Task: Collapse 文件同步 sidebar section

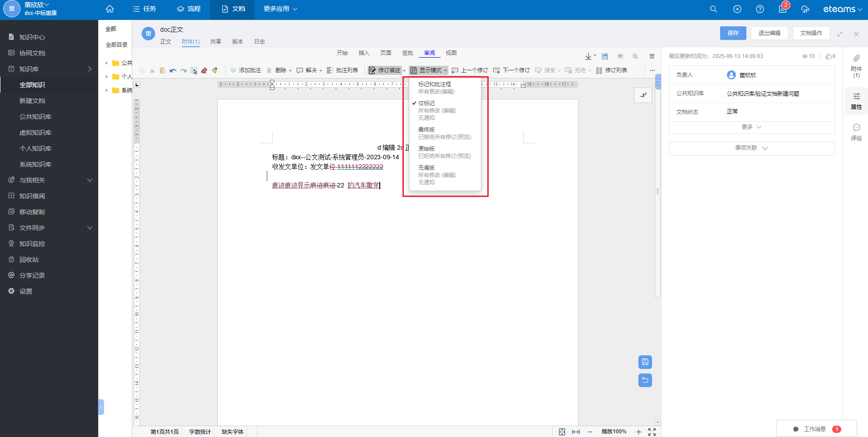Action: [90, 228]
